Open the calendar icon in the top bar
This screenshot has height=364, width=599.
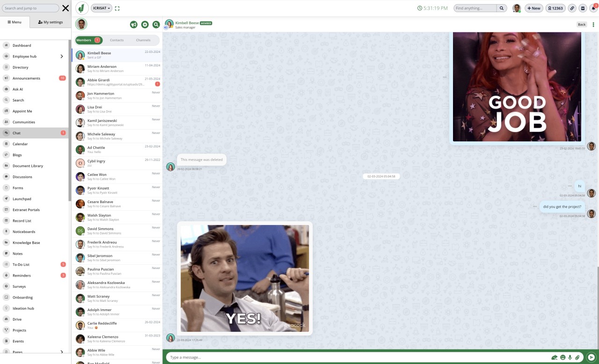[x=583, y=8]
